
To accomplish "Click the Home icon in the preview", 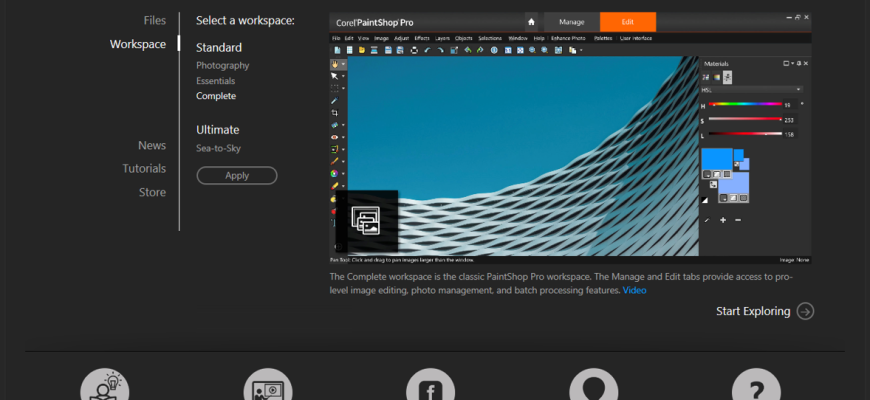I will [531, 22].
